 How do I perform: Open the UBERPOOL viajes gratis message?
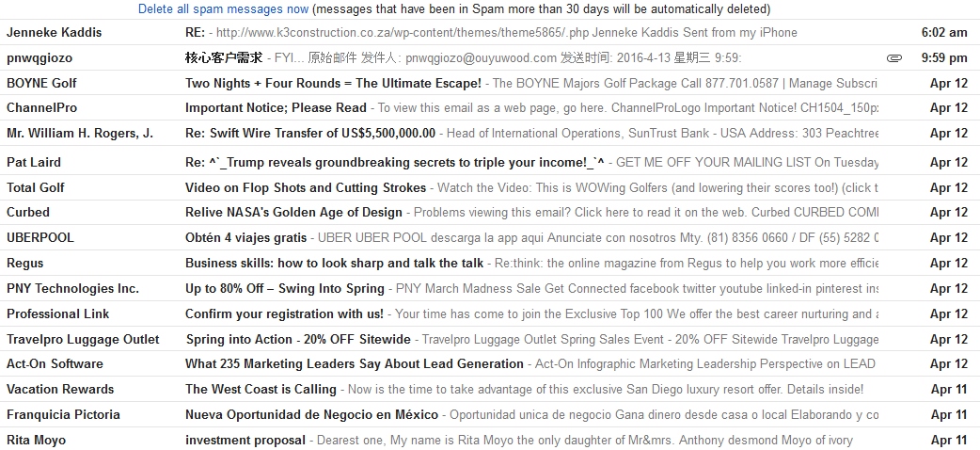click(246, 237)
